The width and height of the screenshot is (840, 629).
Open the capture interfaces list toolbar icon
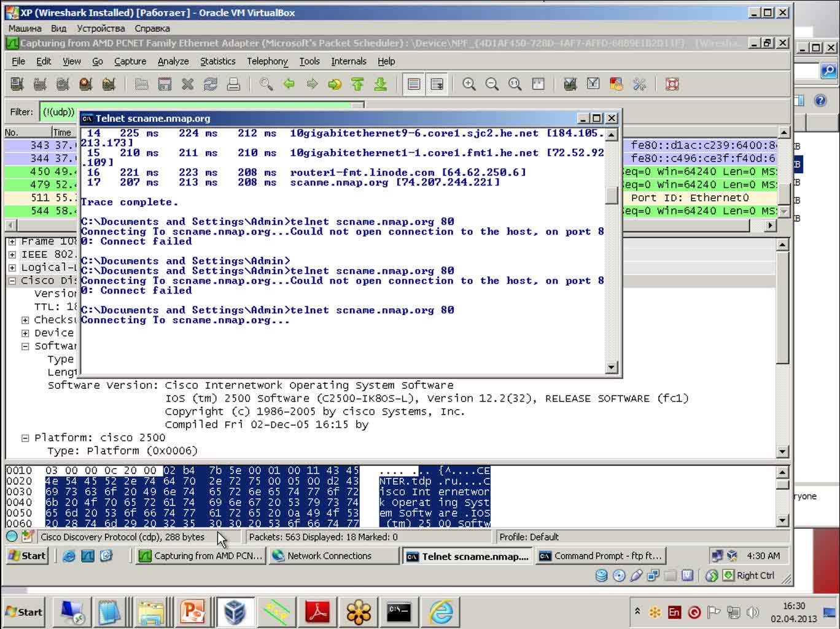17,84
